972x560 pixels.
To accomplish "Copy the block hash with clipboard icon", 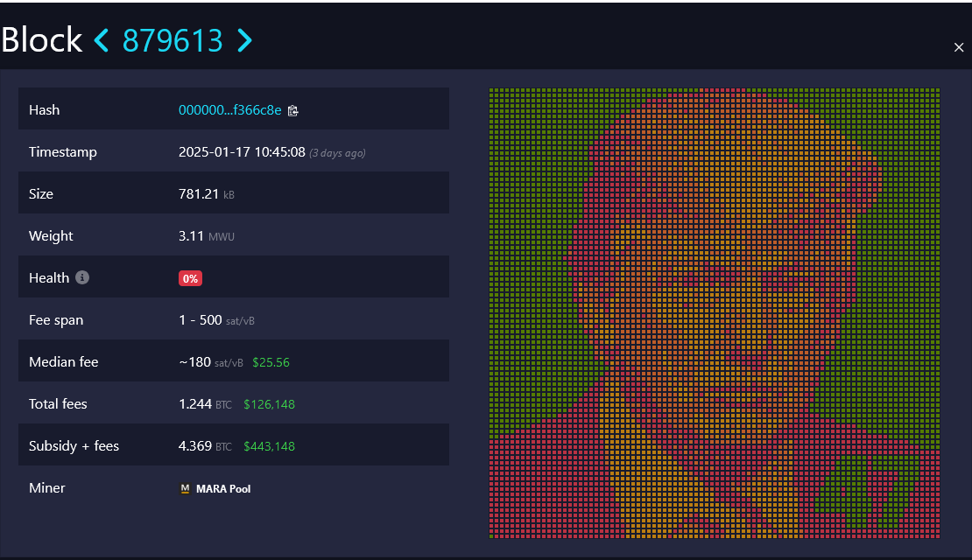I will pos(293,110).
